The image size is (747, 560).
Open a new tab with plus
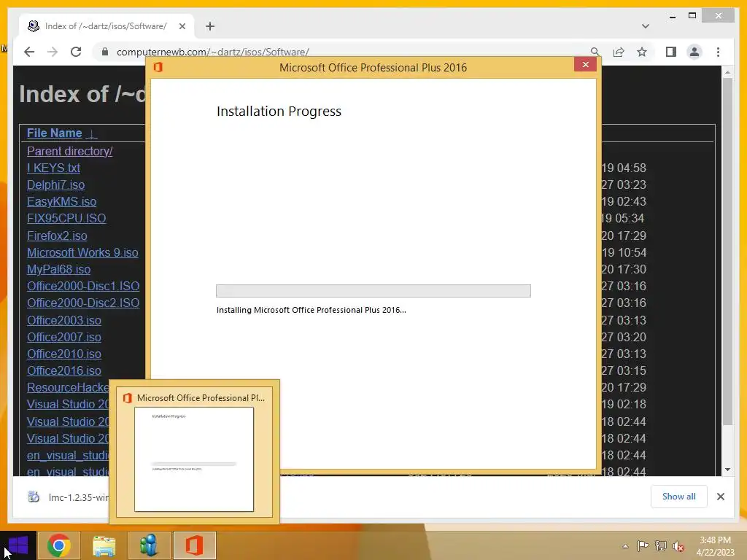coord(210,26)
